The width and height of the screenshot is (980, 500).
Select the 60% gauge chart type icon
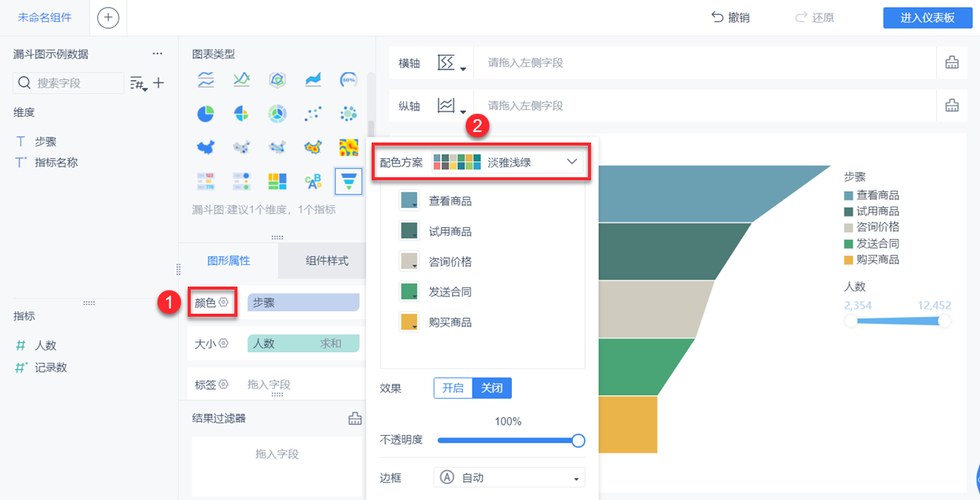pos(348,78)
